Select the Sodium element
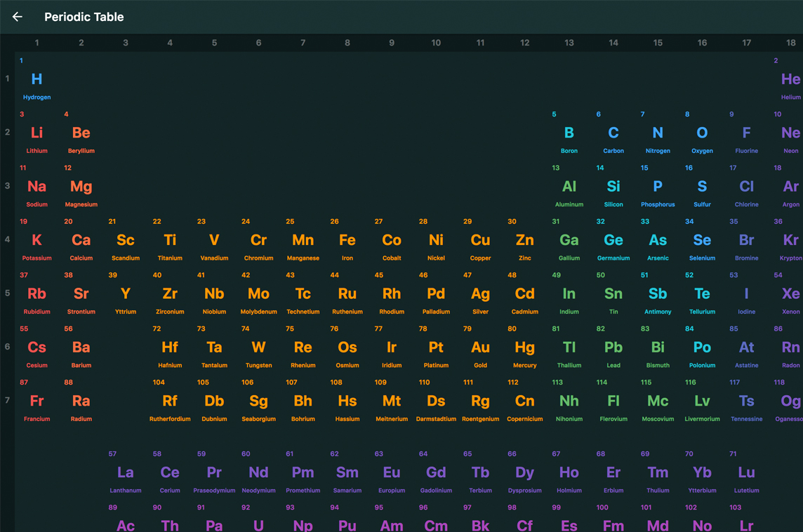This screenshot has height=532, width=803. tap(37, 187)
